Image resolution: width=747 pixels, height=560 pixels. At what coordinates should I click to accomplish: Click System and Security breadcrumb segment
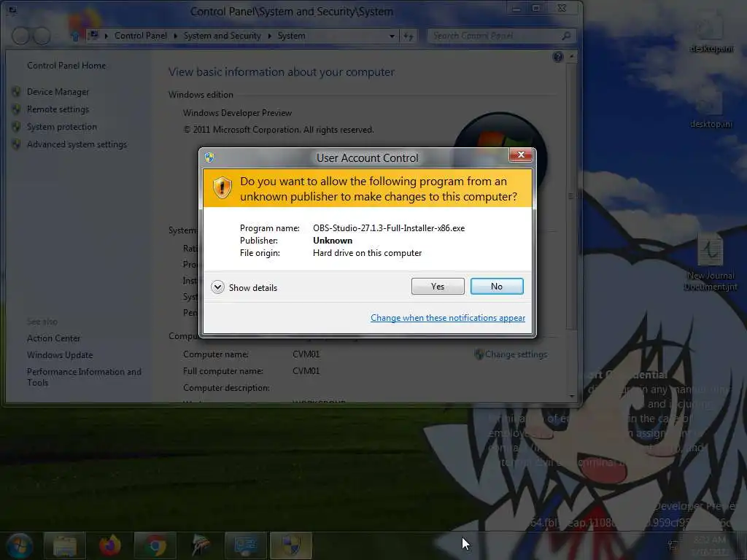click(222, 36)
